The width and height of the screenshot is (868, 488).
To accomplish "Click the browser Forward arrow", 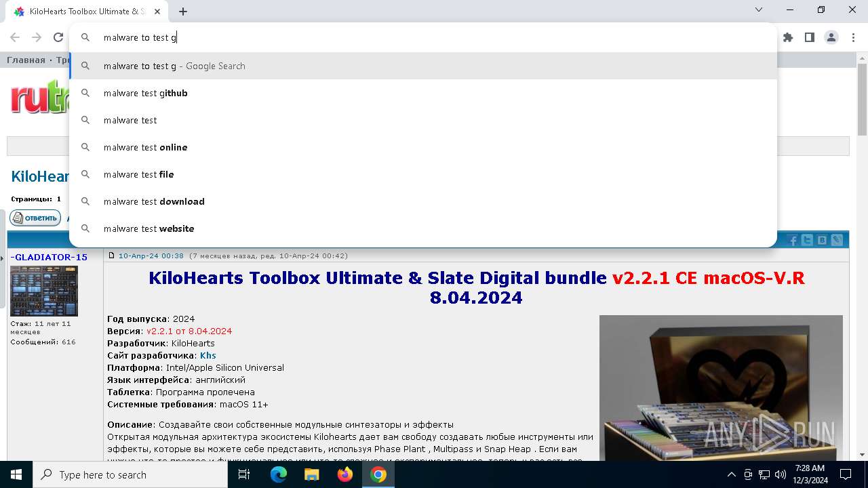I will click(37, 37).
